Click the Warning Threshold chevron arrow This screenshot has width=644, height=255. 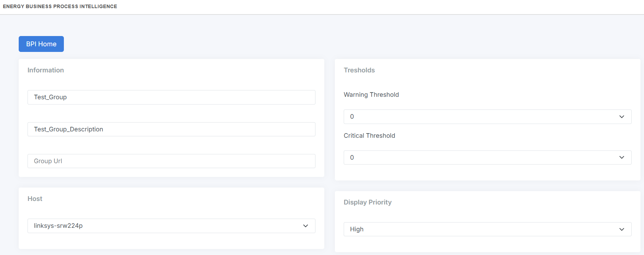click(622, 117)
